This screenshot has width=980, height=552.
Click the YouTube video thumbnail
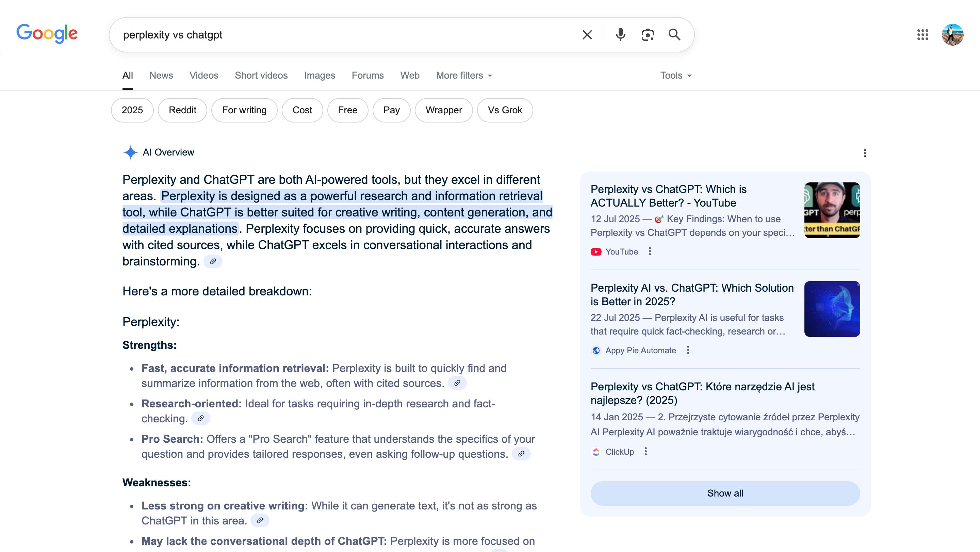pyautogui.click(x=832, y=210)
